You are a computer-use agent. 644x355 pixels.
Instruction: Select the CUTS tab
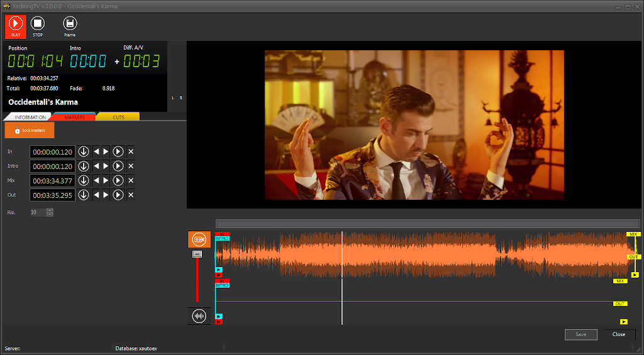click(118, 117)
